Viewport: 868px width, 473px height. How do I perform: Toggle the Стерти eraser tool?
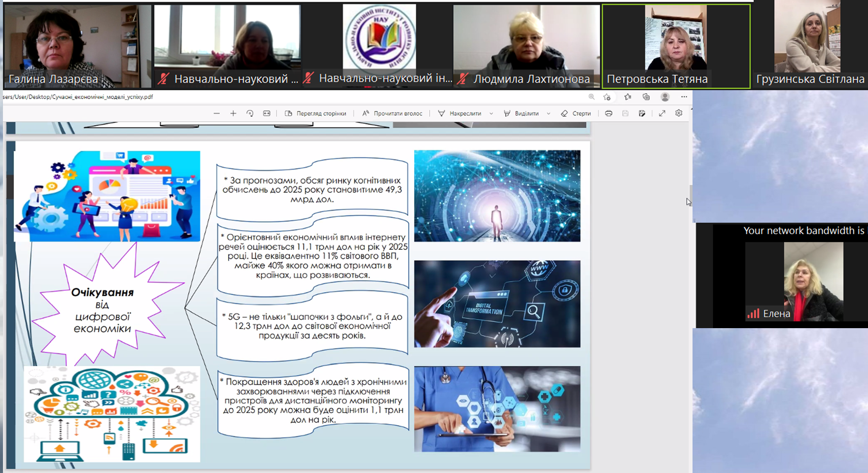pyautogui.click(x=576, y=113)
